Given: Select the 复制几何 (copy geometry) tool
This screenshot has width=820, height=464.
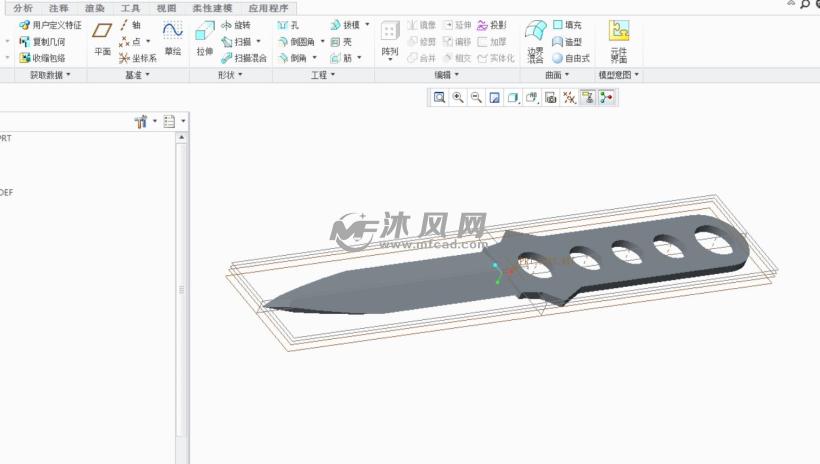Looking at the screenshot, I should tap(42, 42).
